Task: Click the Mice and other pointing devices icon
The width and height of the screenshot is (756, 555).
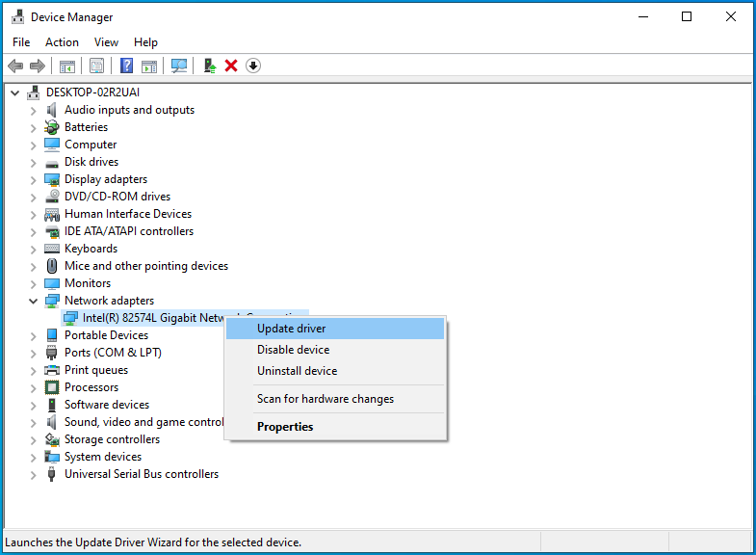Action: tap(52, 266)
